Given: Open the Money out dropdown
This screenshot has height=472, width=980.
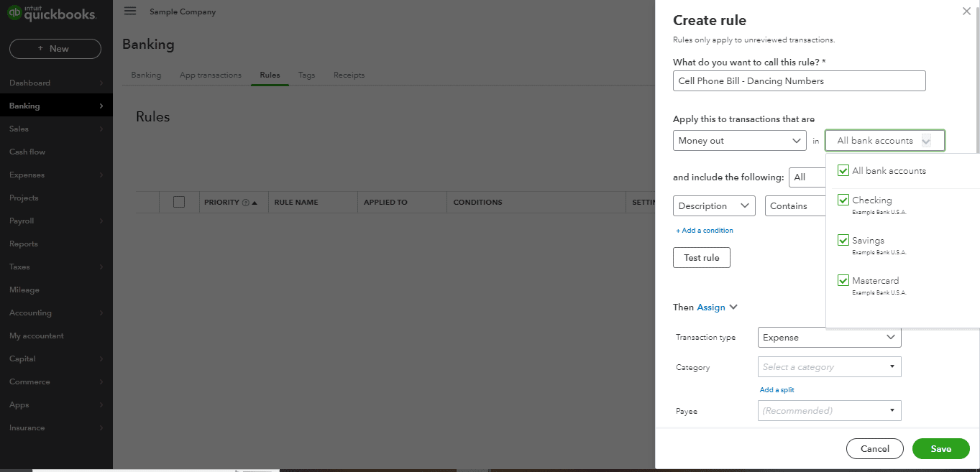Looking at the screenshot, I should (739, 141).
